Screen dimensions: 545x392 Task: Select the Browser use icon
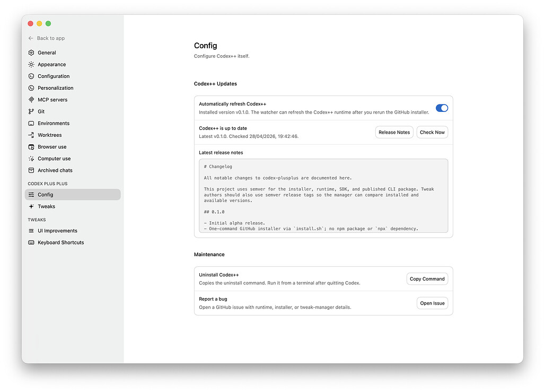[31, 147]
